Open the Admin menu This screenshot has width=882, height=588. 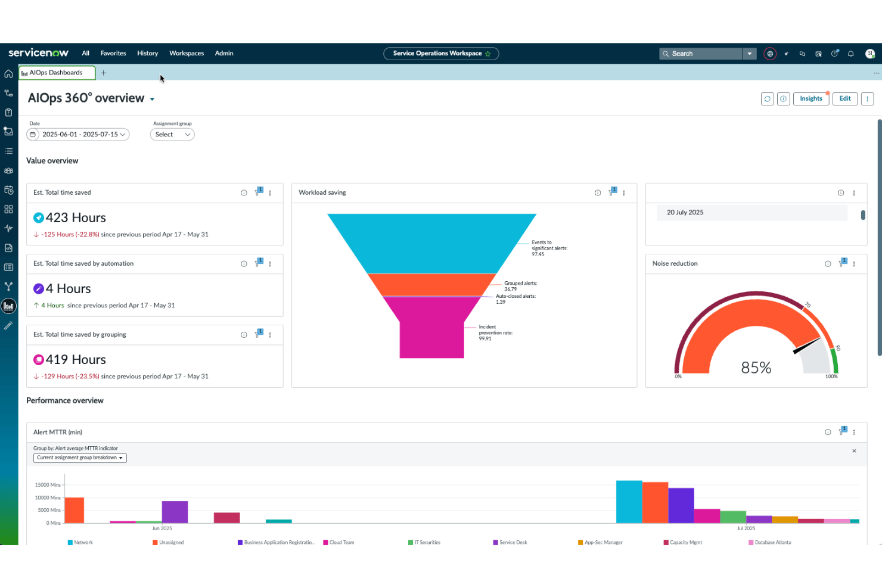tap(224, 54)
